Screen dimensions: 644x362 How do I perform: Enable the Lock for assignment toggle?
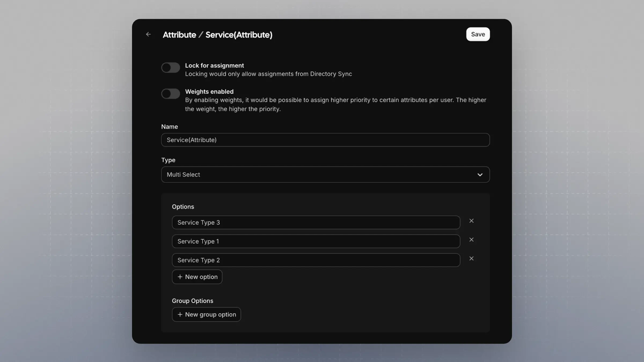170,68
